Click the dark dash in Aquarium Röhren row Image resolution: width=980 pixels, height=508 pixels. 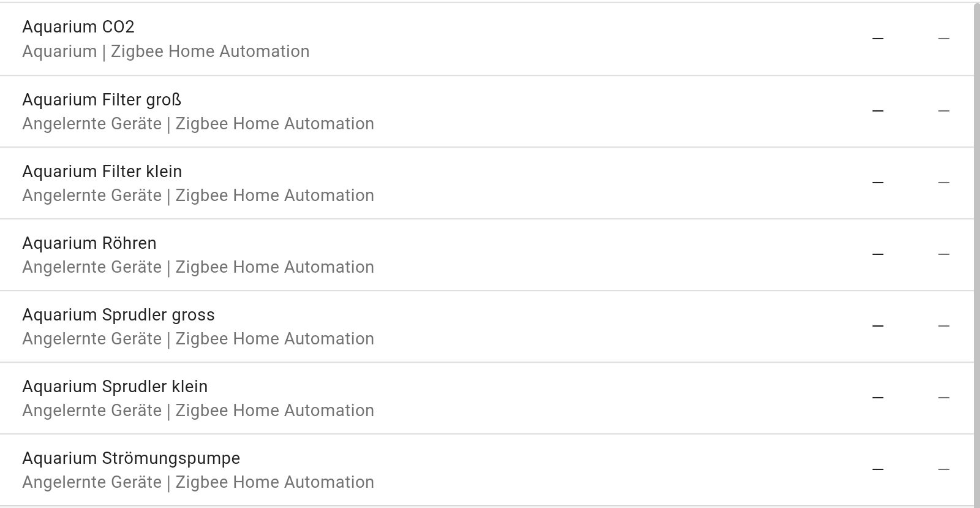[878, 254]
